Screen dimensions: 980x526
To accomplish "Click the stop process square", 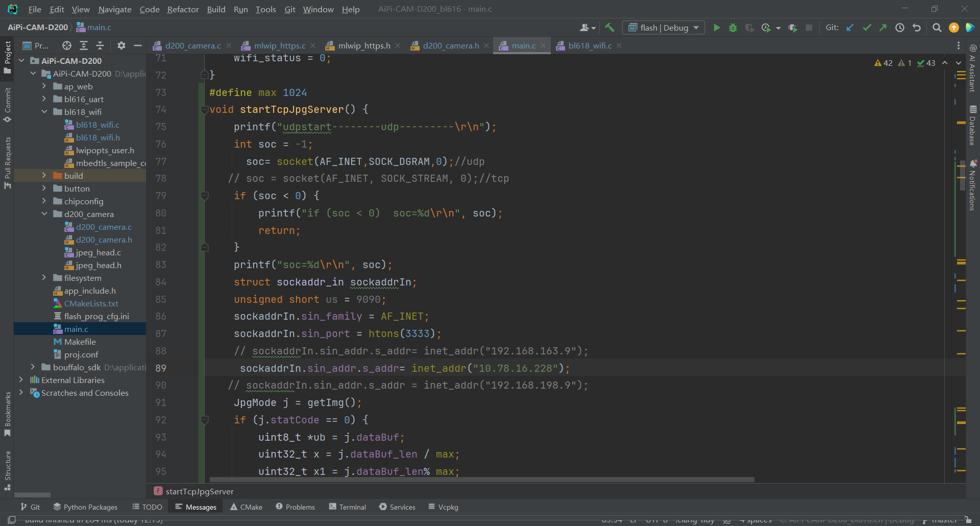I will [809, 28].
